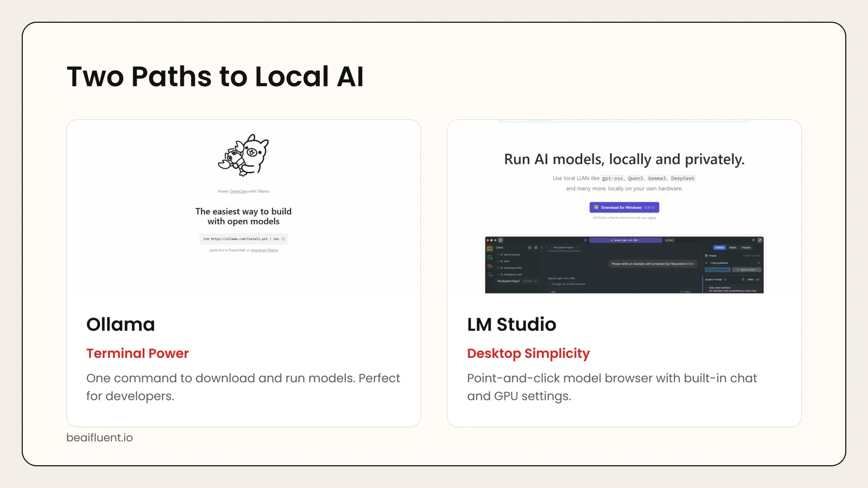Click the new folder icon beside Chats

pos(530,247)
